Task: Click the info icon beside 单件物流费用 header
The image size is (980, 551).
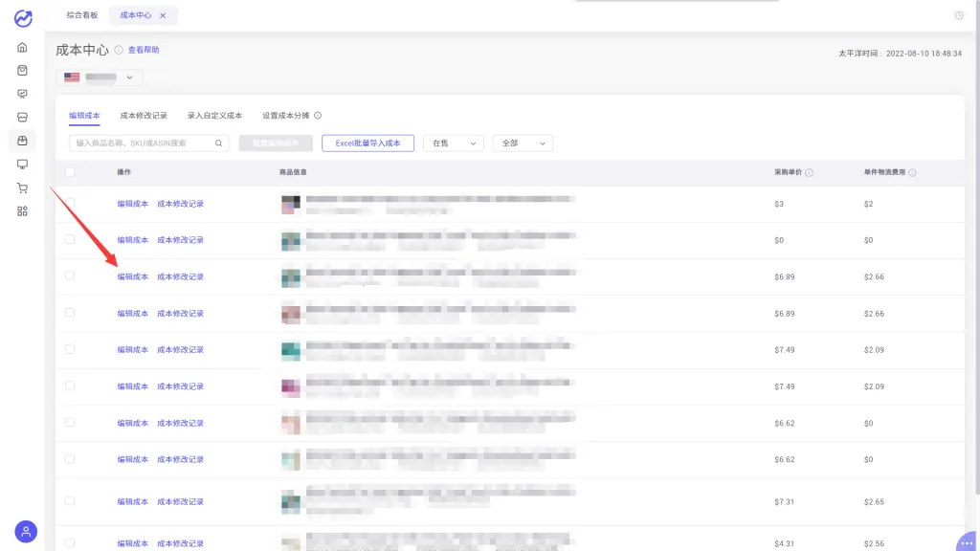Action: point(912,172)
